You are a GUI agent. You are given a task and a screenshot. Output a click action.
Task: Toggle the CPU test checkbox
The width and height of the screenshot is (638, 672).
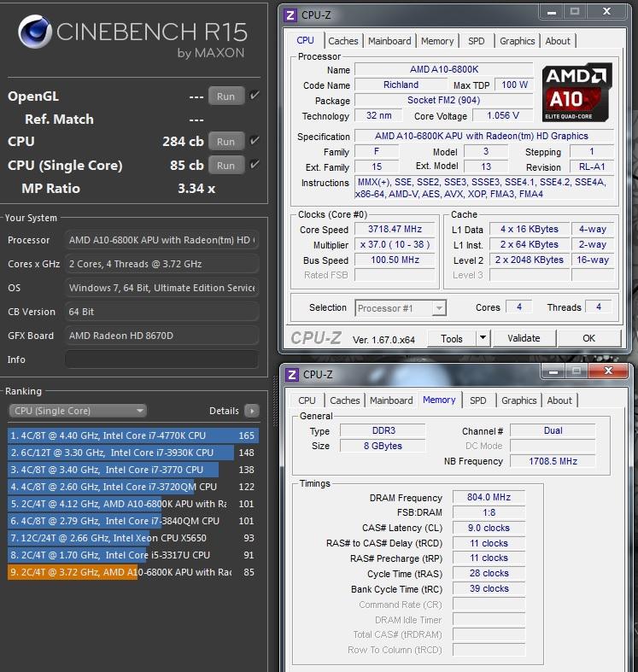pos(255,141)
